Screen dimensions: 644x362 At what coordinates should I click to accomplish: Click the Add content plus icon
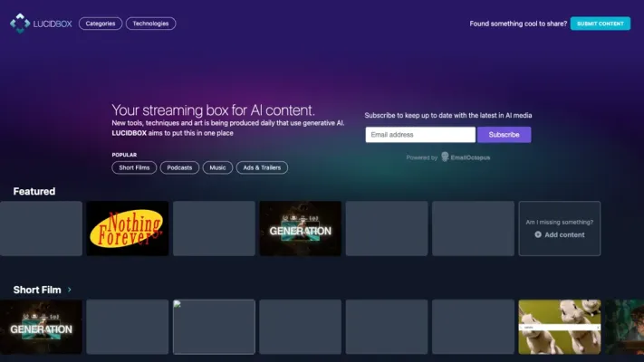tap(538, 234)
